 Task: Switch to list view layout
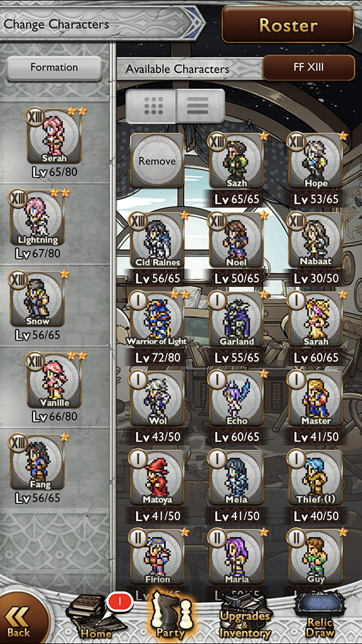[x=200, y=106]
